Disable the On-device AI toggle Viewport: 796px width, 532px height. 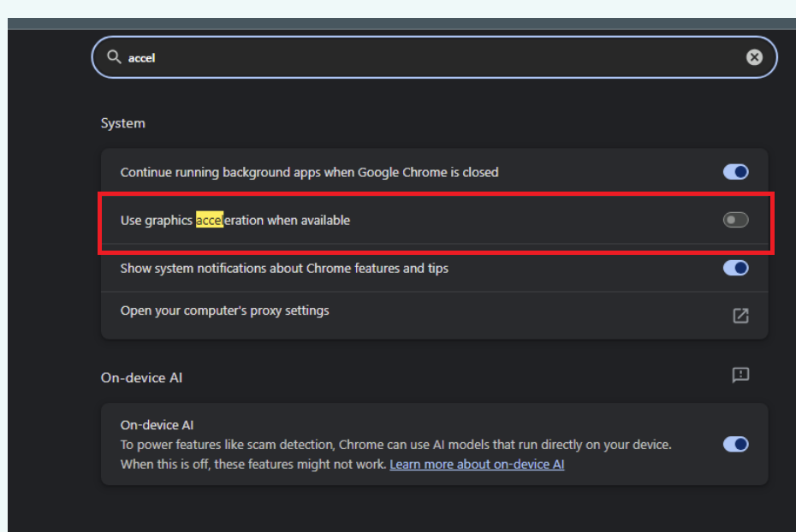click(735, 444)
